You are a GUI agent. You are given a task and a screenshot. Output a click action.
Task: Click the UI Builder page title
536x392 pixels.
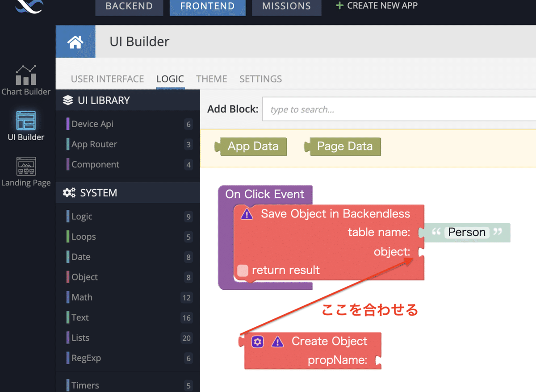tap(139, 42)
